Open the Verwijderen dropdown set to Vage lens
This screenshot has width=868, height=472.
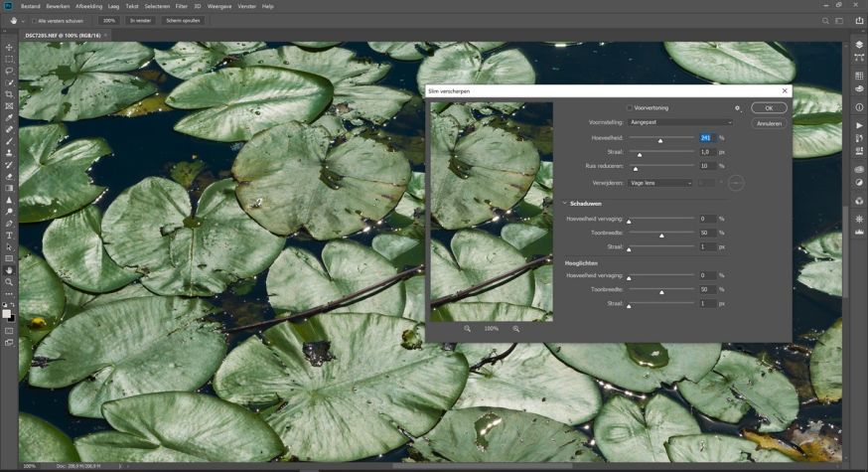pyautogui.click(x=660, y=183)
